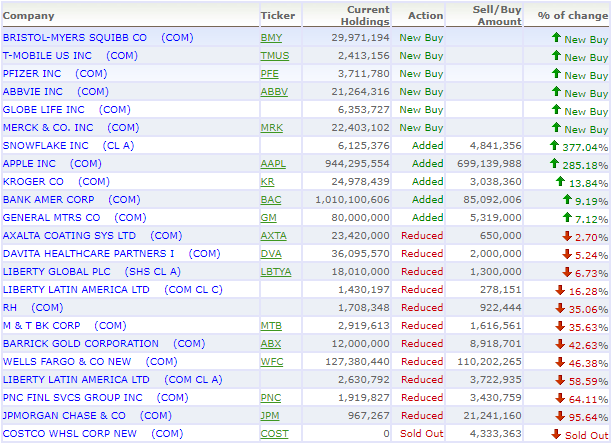Open the GM ticker link
613x445 pixels.
[x=269, y=218]
